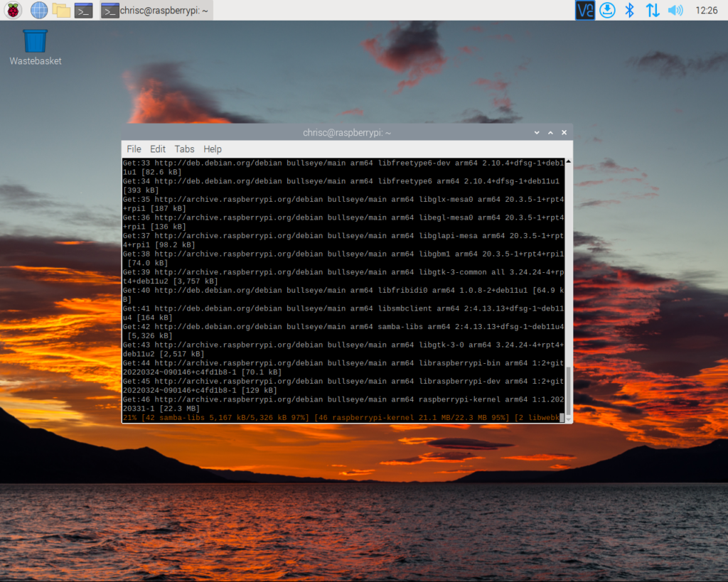Open the Bluetooth tray menu
Image resolution: width=728 pixels, height=582 pixels.
(x=630, y=10)
